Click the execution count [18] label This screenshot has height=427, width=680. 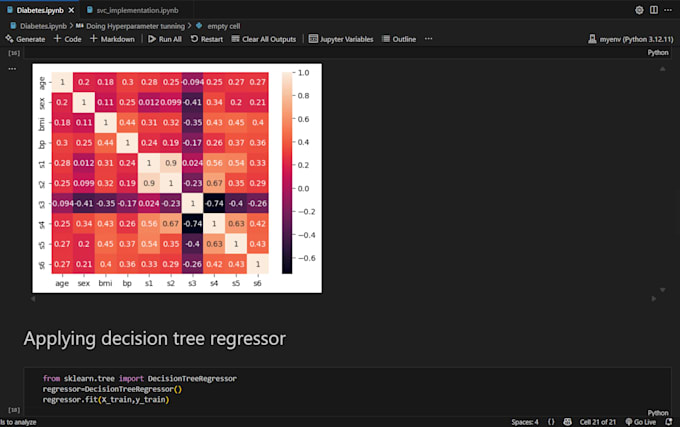(x=14, y=410)
